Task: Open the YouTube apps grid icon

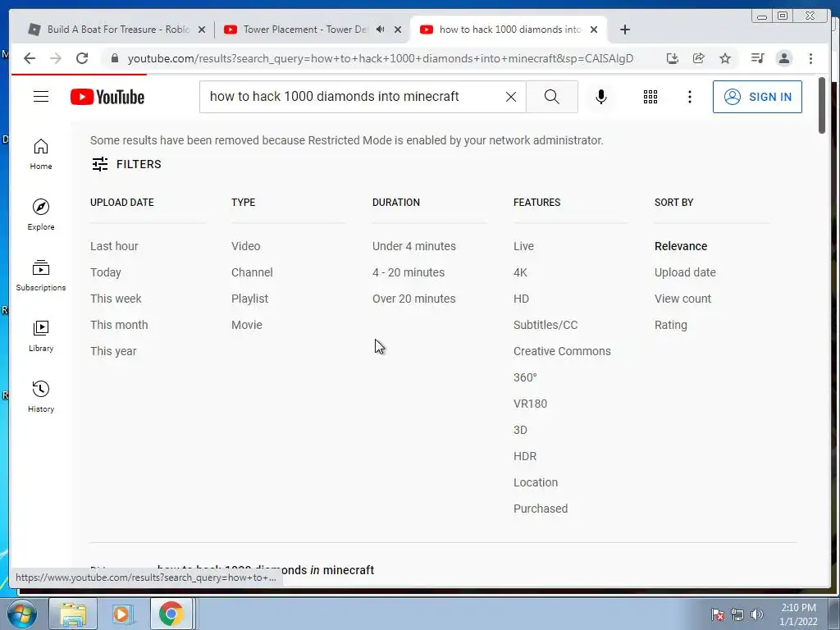Action: tap(651, 97)
